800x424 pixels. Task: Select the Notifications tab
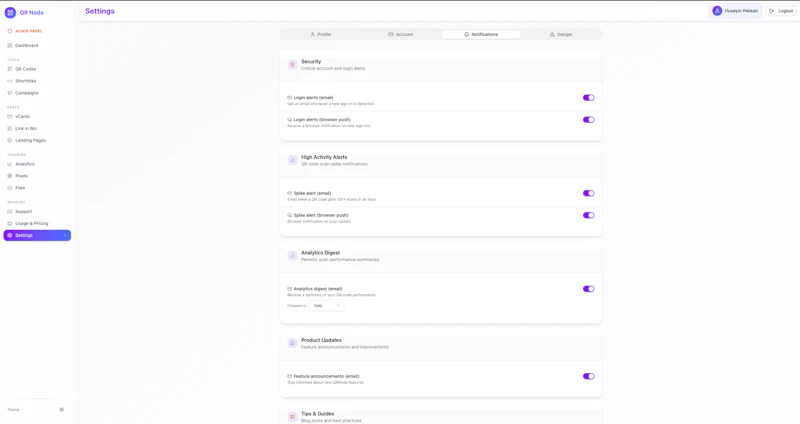click(481, 34)
